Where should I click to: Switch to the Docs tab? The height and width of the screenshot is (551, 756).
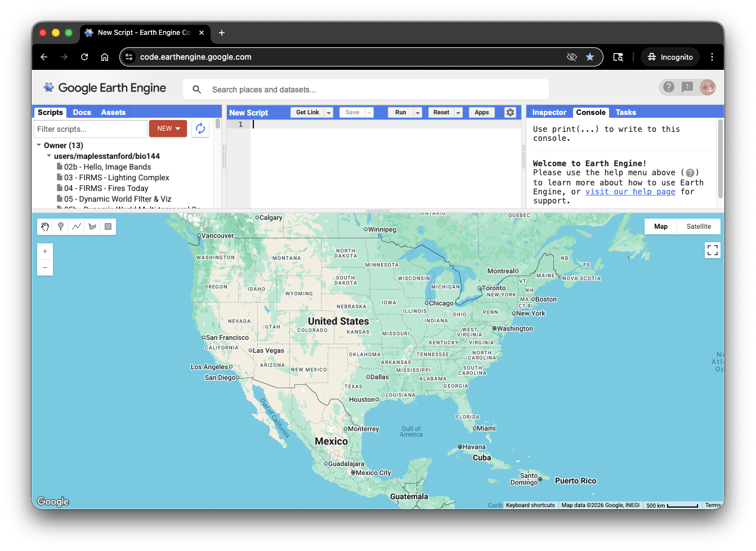[x=82, y=112]
